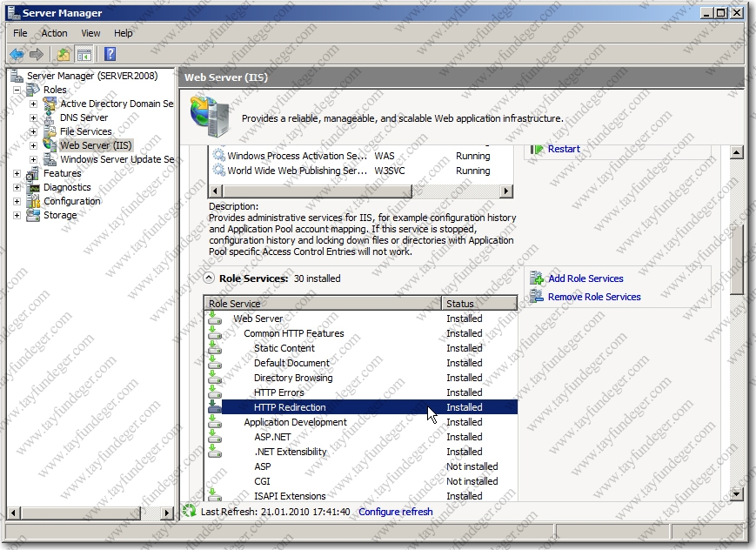Select the CGI role service row
Image resolution: width=756 pixels, height=550 pixels.
coord(362,481)
